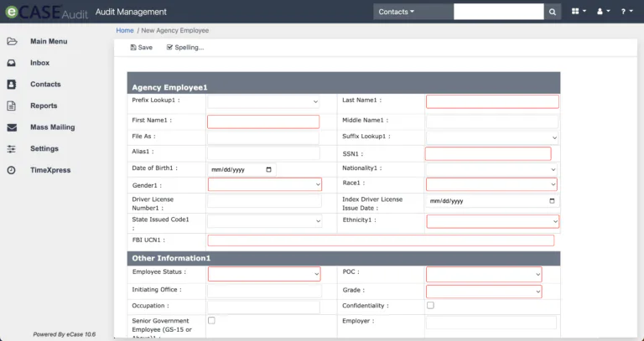
Task: Click the search magnifier button
Action: [553, 12]
